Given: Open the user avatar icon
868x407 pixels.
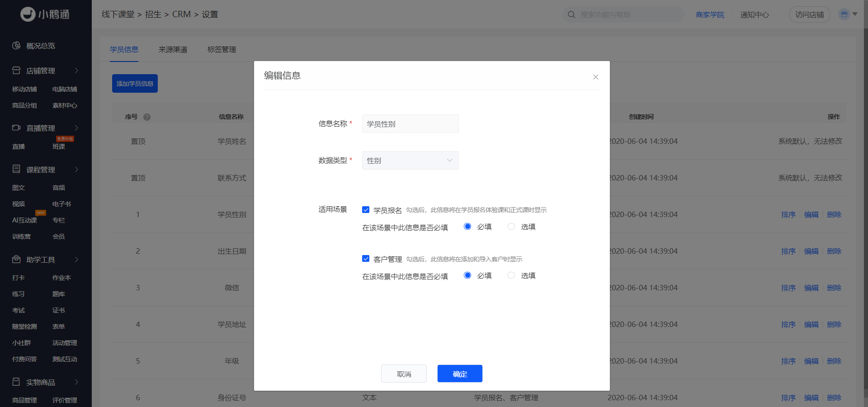Looking at the screenshot, I should click(x=844, y=14).
